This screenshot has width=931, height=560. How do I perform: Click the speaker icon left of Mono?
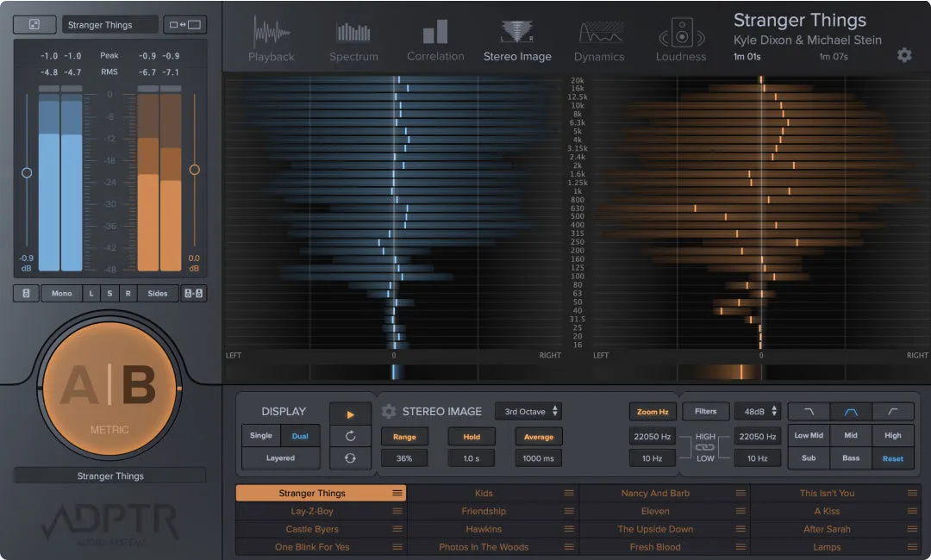pos(26,293)
